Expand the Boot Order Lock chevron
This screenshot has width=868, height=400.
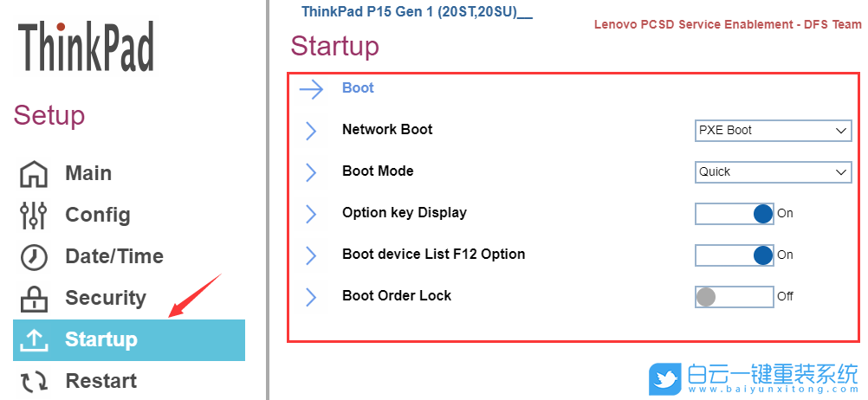click(x=311, y=297)
